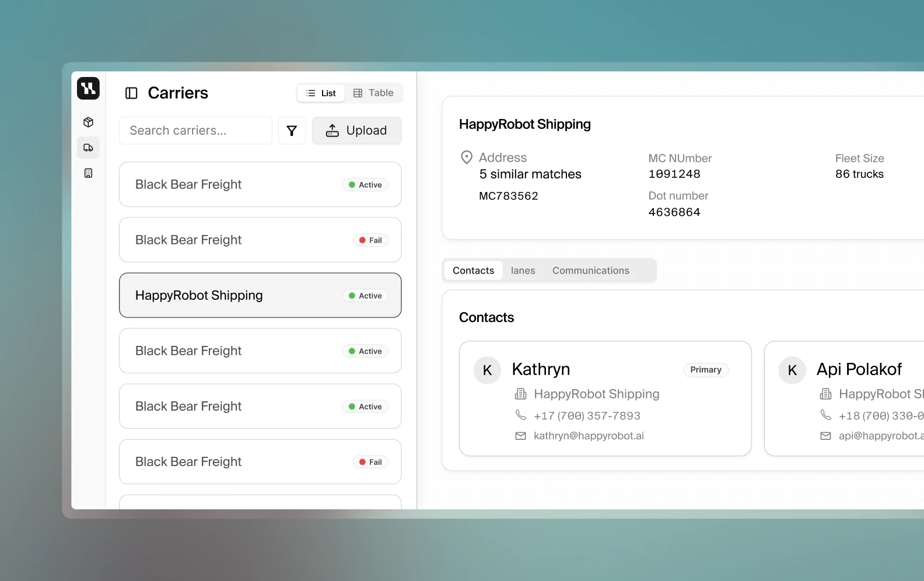The height and width of the screenshot is (581, 924).
Task: Click the Primary badge on Kathryn's card
Action: click(706, 370)
